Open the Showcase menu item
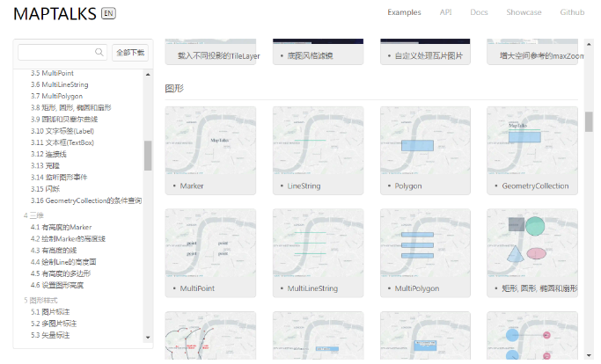The width and height of the screenshot is (601, 364). (x=524, y=12)
